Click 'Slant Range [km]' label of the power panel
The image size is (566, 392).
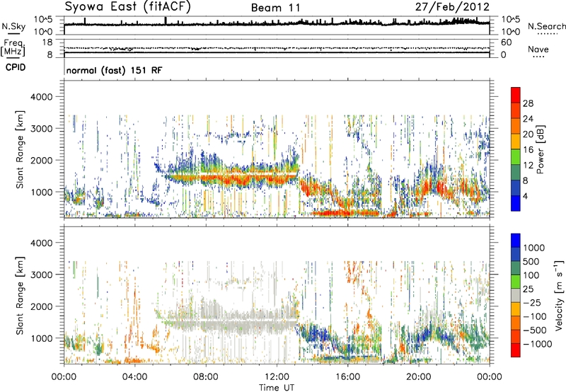pyautogui.click(x=20, y=149)
